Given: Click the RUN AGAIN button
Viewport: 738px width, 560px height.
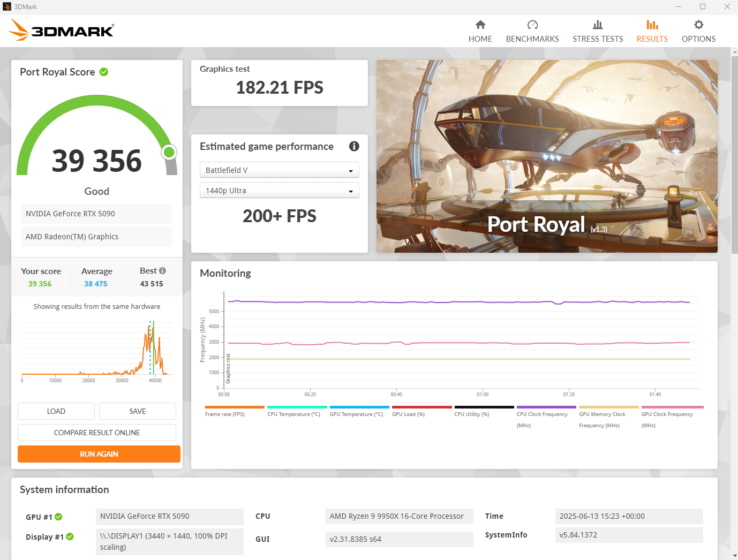Looking at the screenshot, I should coord(99,453).
